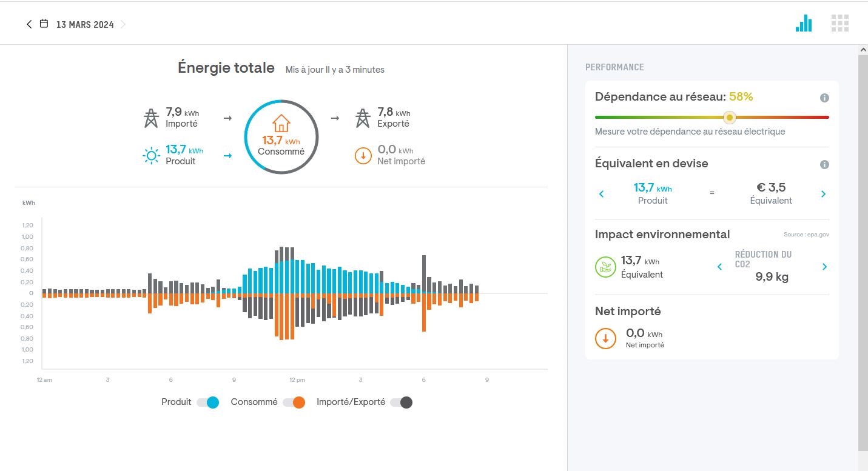The width and height of the screenshot is (868, 471).
Task: Click the info icon beside Équivalent en devise
Action: pyautogui.click(x=824, y=164)
